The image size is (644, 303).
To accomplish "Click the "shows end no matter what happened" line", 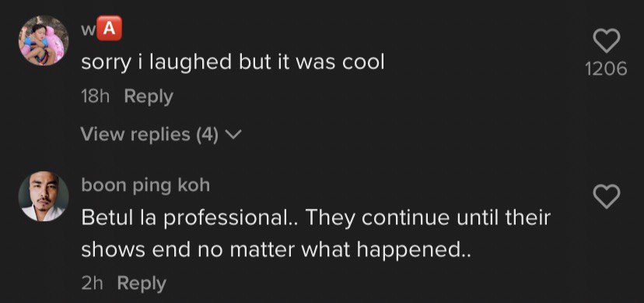I will [275, 250].
